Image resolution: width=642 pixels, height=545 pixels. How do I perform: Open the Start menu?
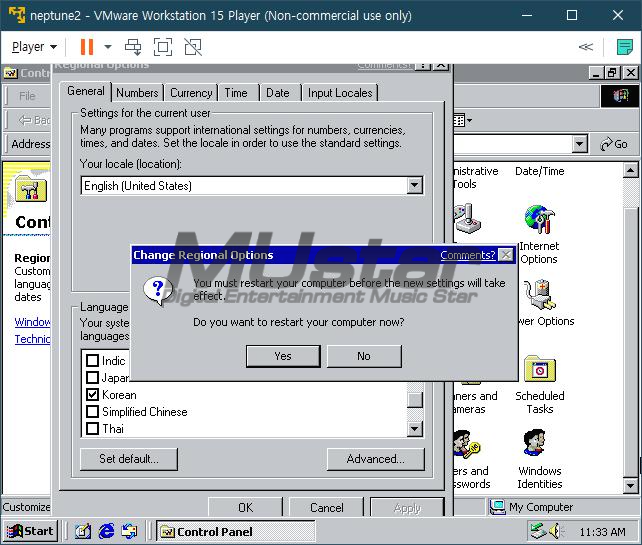(x=30, y=531)
